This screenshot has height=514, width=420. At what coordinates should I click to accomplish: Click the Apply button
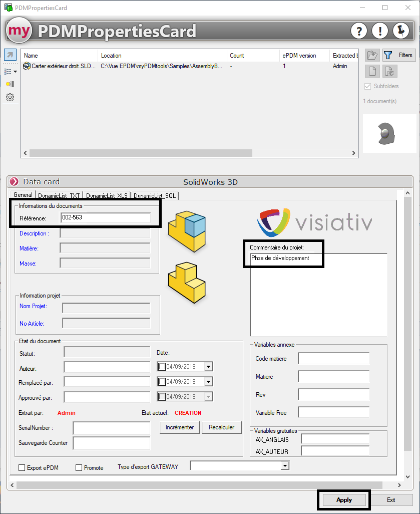coord(344,500)
